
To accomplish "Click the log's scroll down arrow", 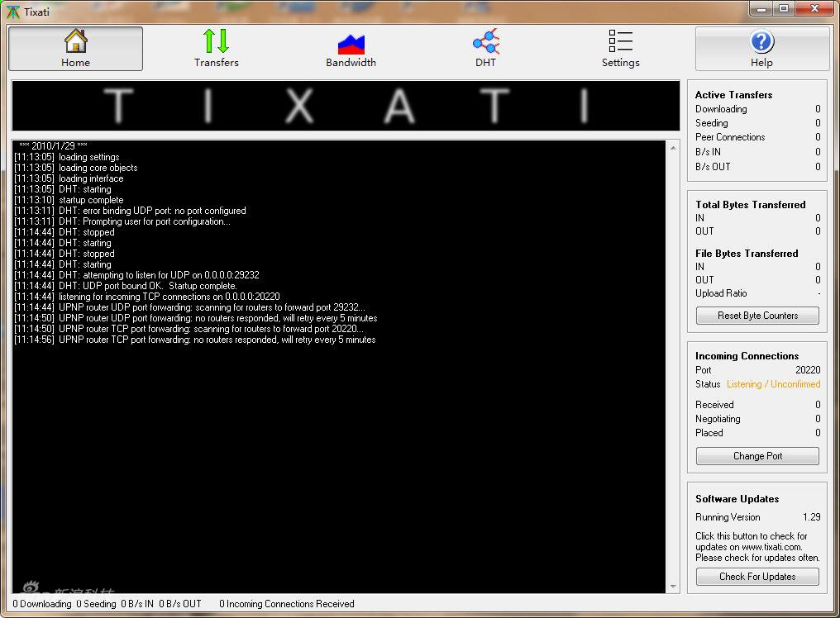I will (673, 587).
